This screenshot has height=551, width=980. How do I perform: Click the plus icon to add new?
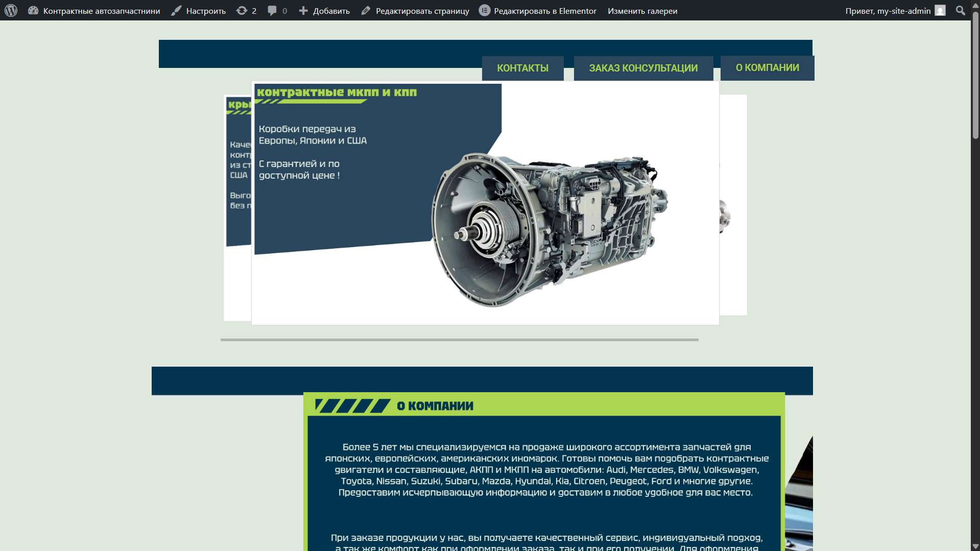[303, 10]
